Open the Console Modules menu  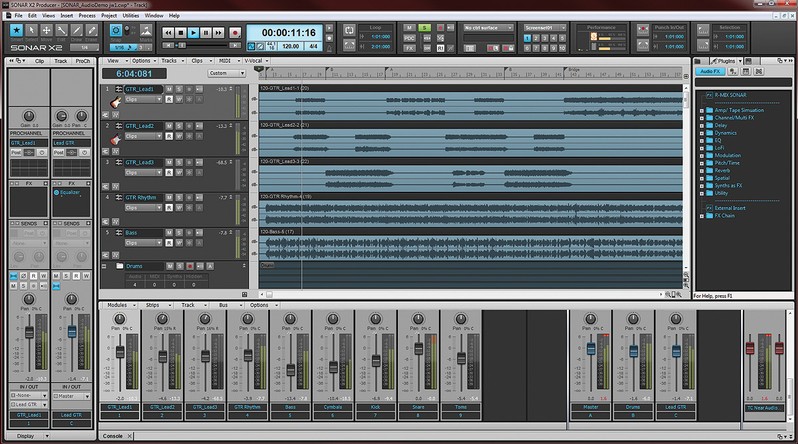pyautogui.click(x=121, y=305)
